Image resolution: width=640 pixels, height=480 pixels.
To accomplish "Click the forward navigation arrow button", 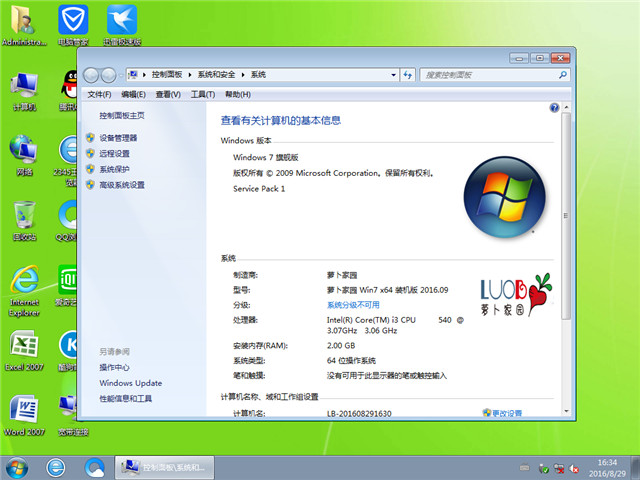I will [108, 75].
